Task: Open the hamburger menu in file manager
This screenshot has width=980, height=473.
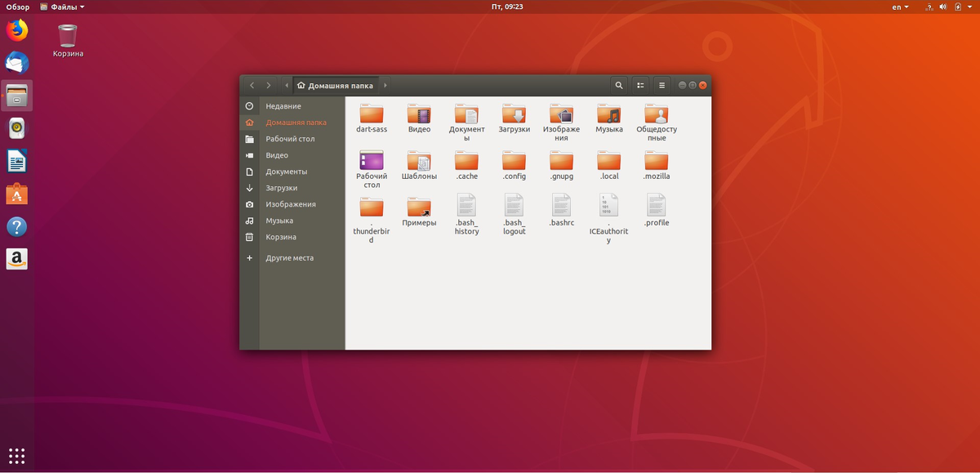Action: click(x=662, y=85)
